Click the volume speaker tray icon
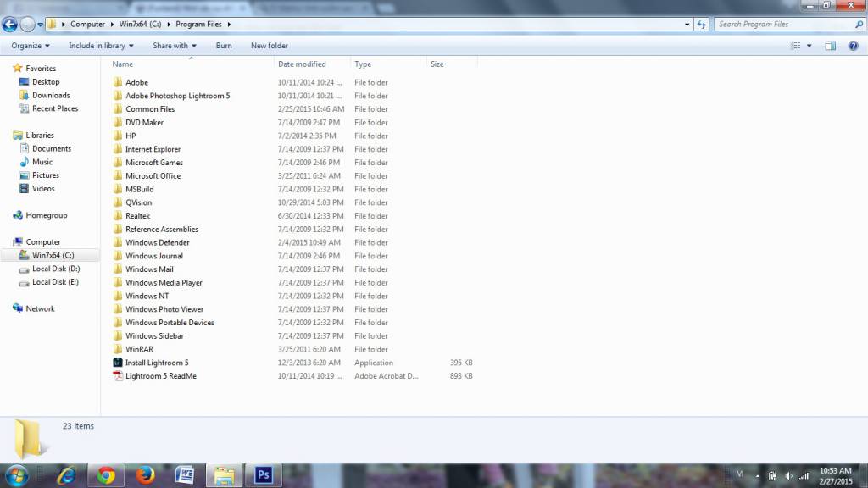The height and width of the screenshot is (488, 868). (x=788, y=476)
